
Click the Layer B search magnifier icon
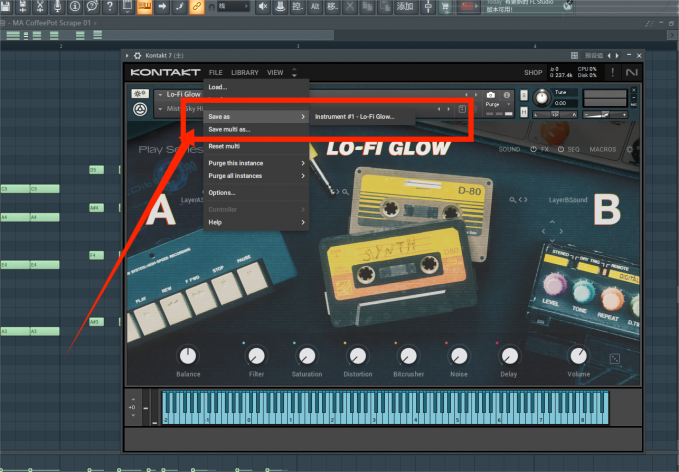point(512,200)
